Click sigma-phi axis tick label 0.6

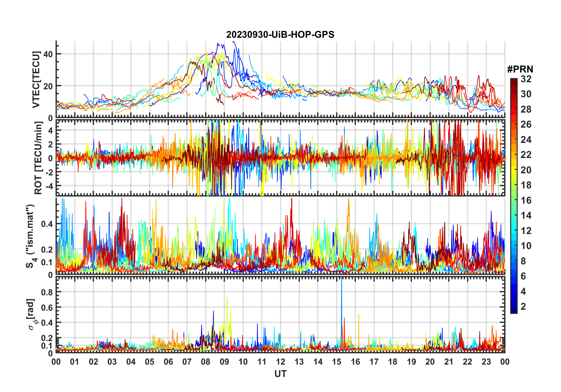47,307
